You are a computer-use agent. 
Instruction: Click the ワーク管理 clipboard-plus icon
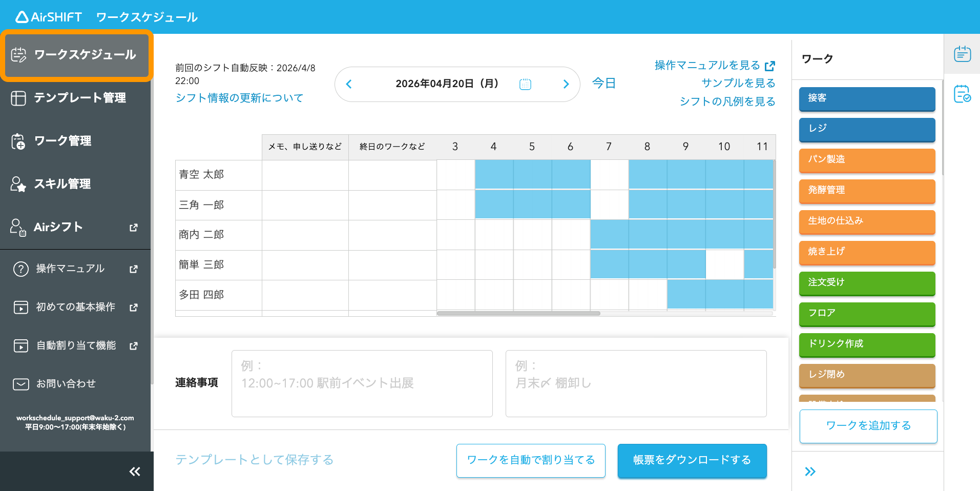pyautogui.click(x=18, y=141)
